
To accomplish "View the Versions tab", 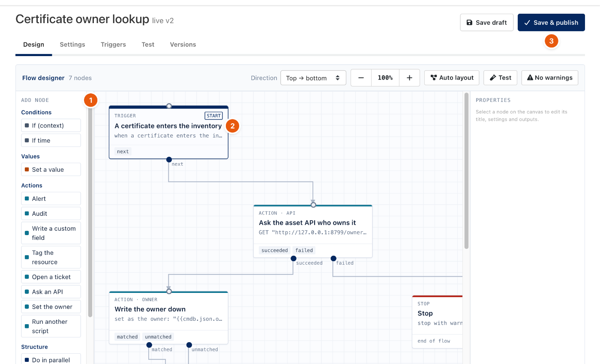I will [183, 45].
